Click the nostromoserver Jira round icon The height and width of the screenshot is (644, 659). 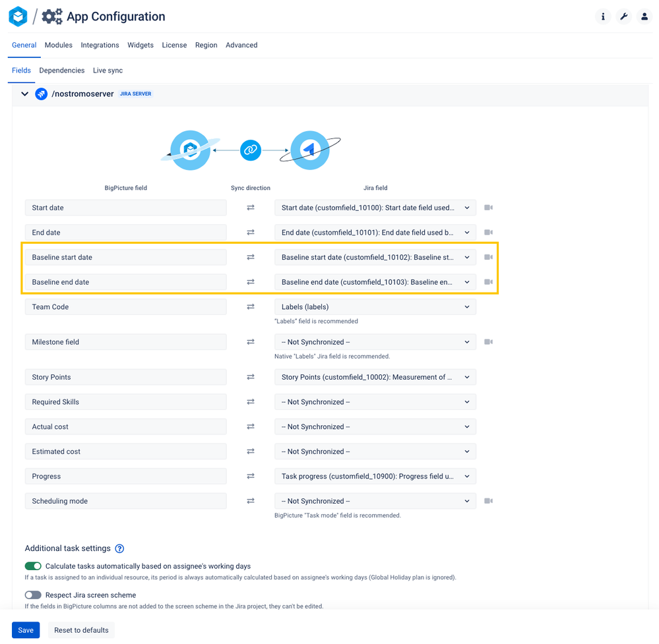(x=41, y=94)
